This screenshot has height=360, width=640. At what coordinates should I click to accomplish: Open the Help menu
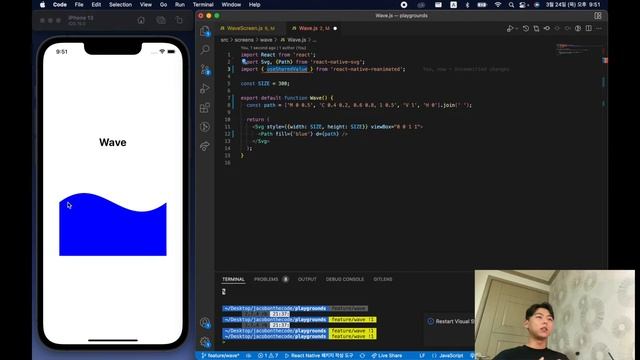click(255, 5)
